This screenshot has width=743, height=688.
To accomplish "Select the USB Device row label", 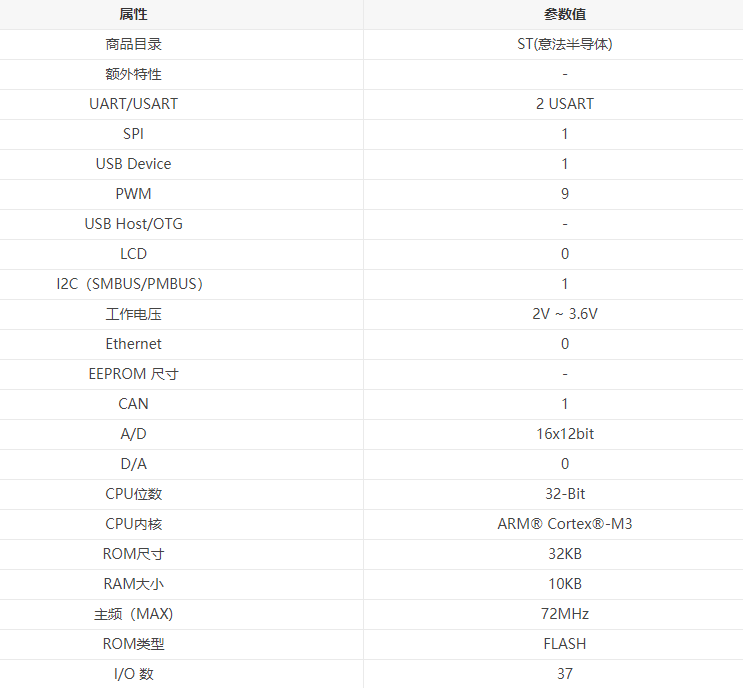I will tap(133, 164).
